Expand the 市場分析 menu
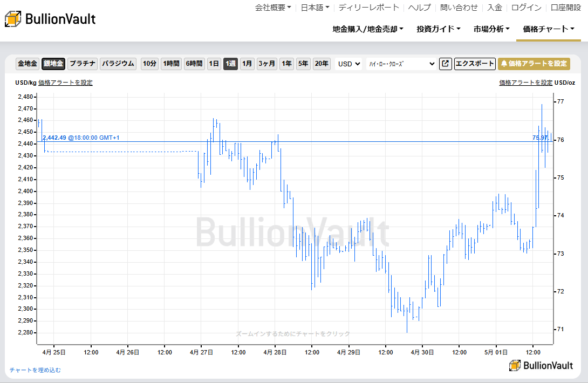Image resolution: width=588 pixels, height=383 pixels. (491, 29)
